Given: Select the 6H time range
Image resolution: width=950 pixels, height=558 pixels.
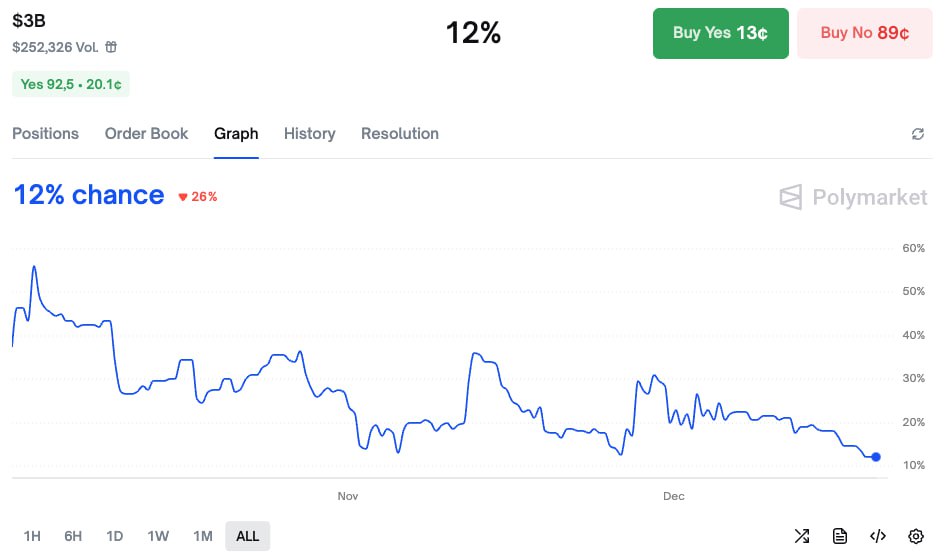Looking at the screenshot, I should click(x=73, y=536).
